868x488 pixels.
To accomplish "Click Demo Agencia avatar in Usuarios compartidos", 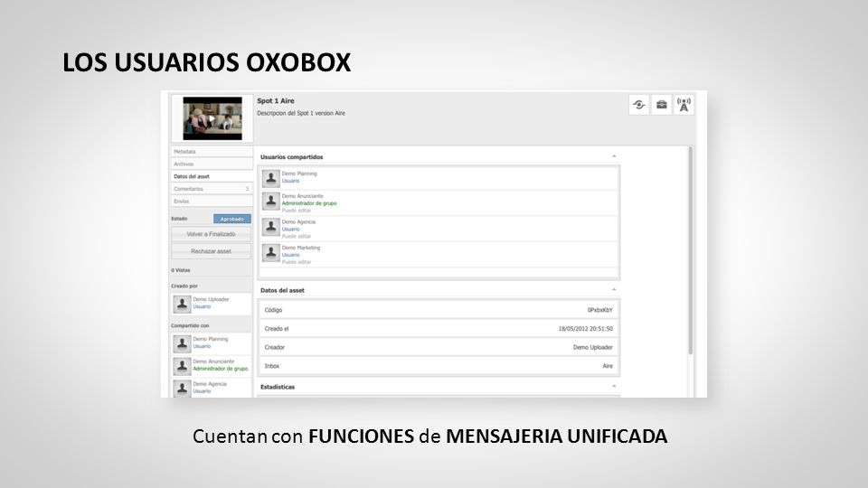I will (x=270, y=227).
